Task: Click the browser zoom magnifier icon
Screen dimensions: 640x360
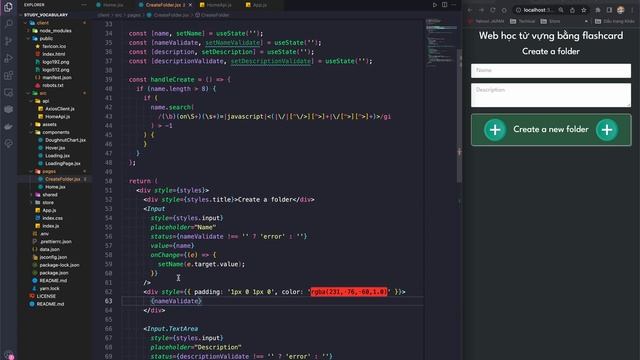Action: coord(561,10)
